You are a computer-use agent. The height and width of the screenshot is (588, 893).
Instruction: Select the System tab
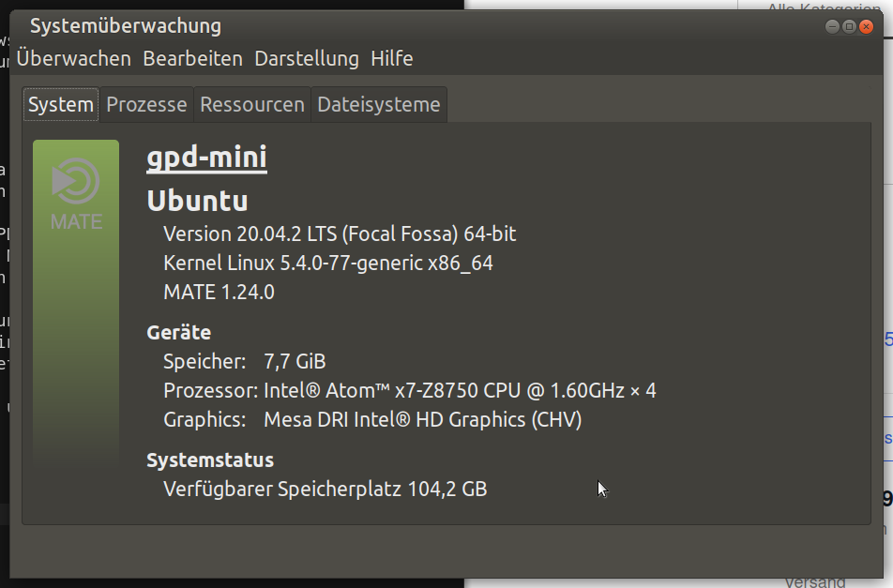coord(60,104)
